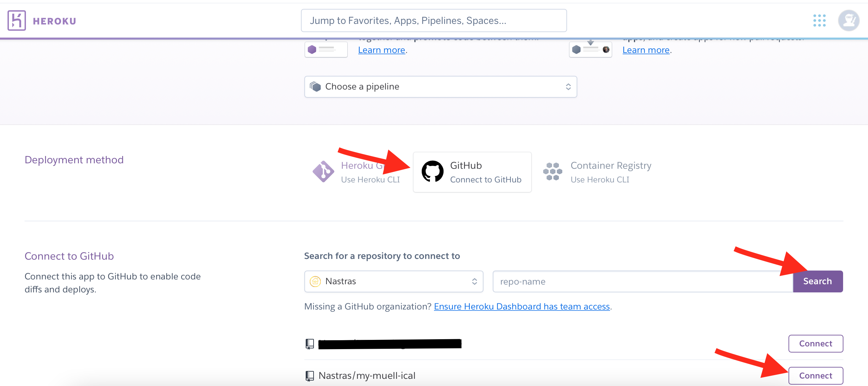The width and height of the screenshot is (868, 386).
Task: Open the nine-dot apps grid menu
Action: coord(819,20)
